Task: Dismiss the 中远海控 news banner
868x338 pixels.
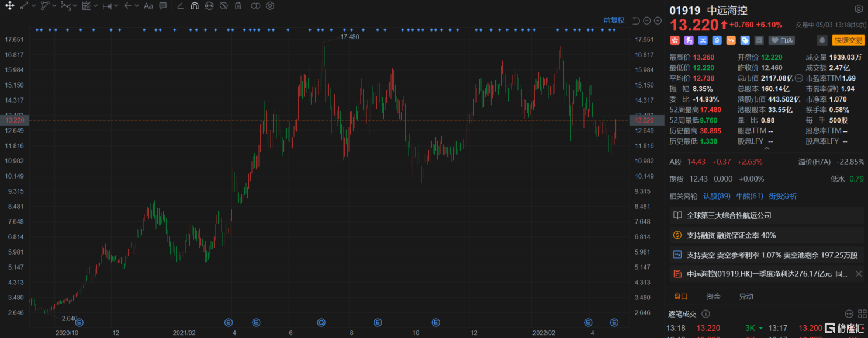Action: [858, 274]
